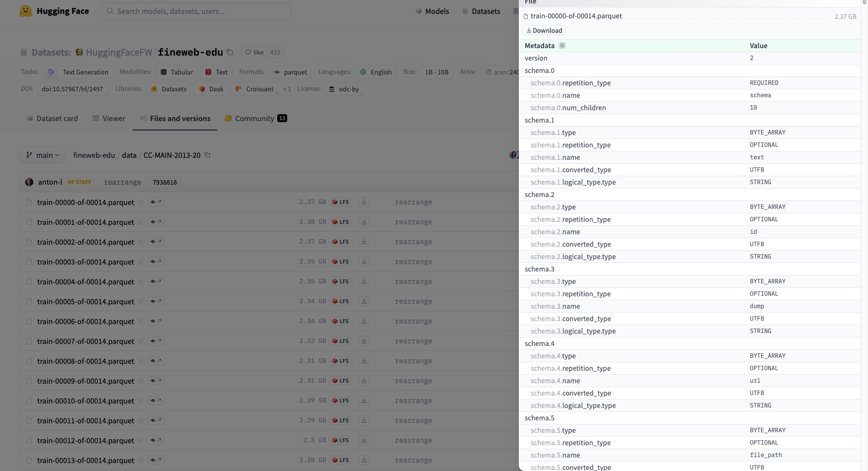
Task: Expand the +1 more libraries
Action: coord(287,89)
